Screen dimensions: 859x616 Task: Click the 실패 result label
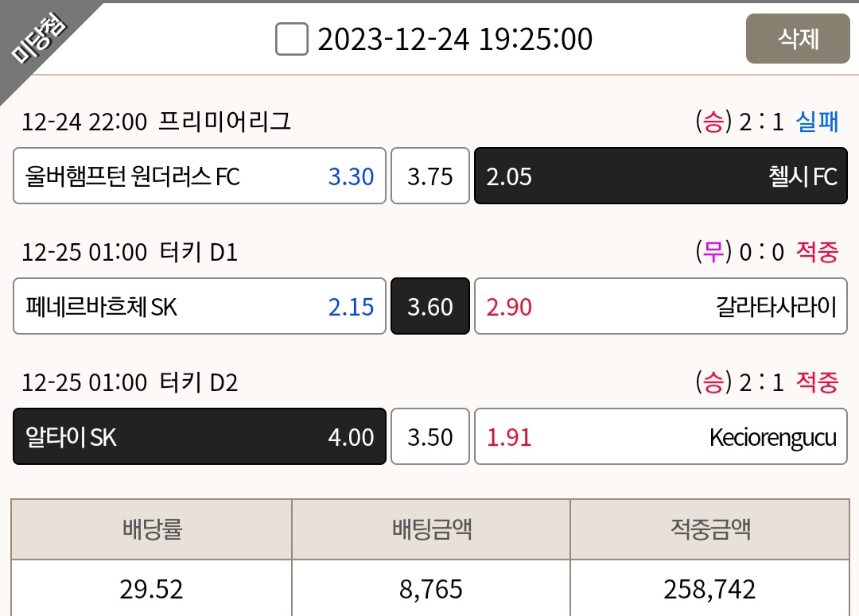(x=817, y=122)
